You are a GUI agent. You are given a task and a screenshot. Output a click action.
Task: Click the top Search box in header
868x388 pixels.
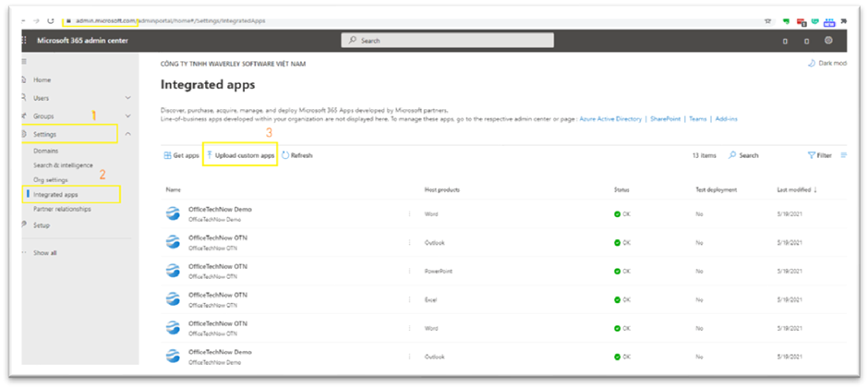click(447, 41)
